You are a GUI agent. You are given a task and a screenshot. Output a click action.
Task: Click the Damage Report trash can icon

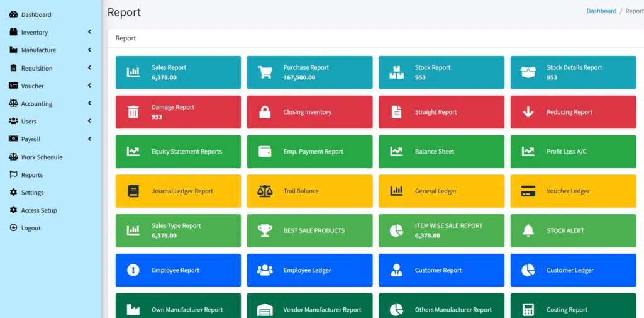133,112
